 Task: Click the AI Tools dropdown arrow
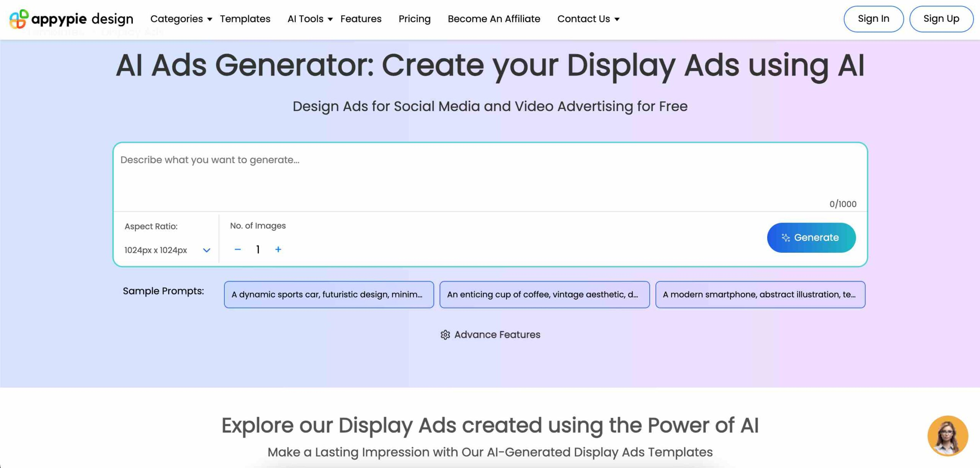pyautogui.click(x=329, y=19)
